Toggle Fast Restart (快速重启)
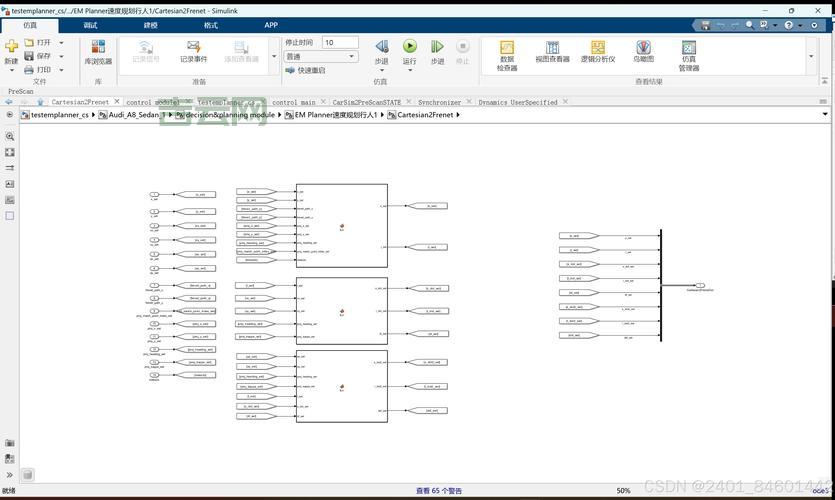The image size is (835, 500). [305, 70]
